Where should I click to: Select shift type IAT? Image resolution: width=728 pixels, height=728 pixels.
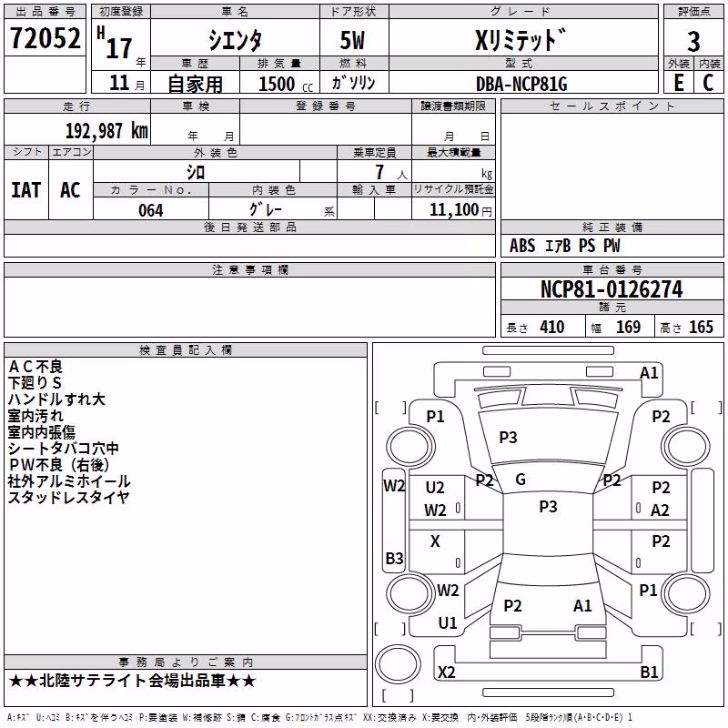25,190
